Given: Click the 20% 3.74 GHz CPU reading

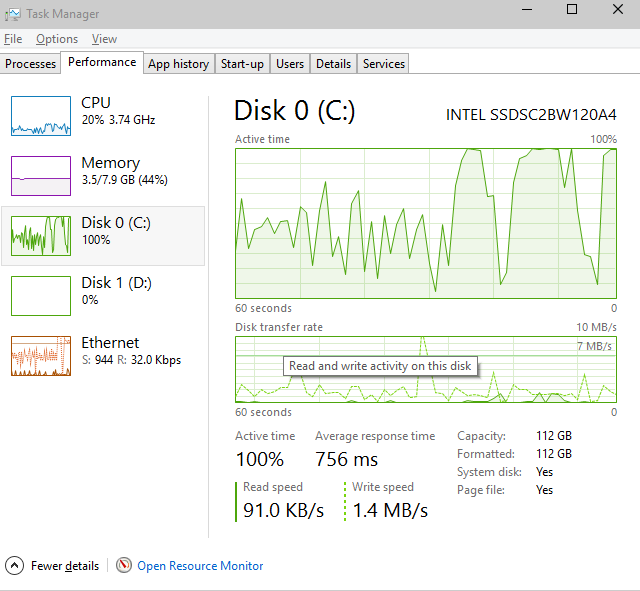Looking at the screenshot, I should pyautogui.click(x=118, y=120).
